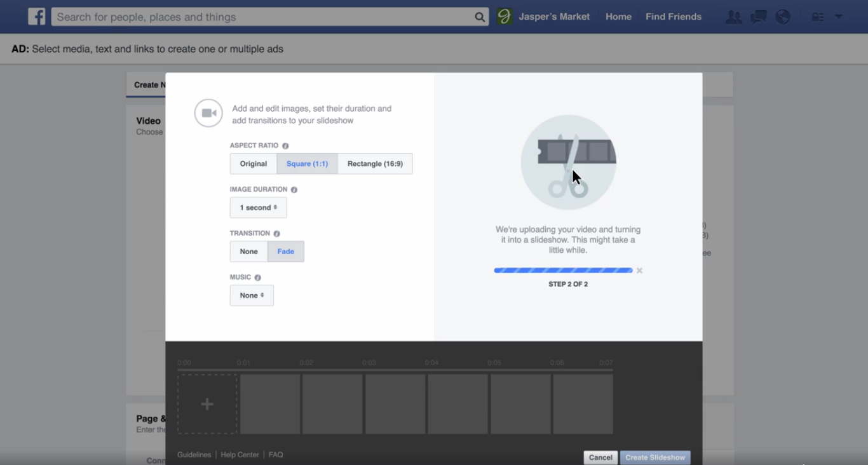The image size is (868, 465).
Task: Select Rectangle (16:9) aspect ratio
Action: click(375, 164)
